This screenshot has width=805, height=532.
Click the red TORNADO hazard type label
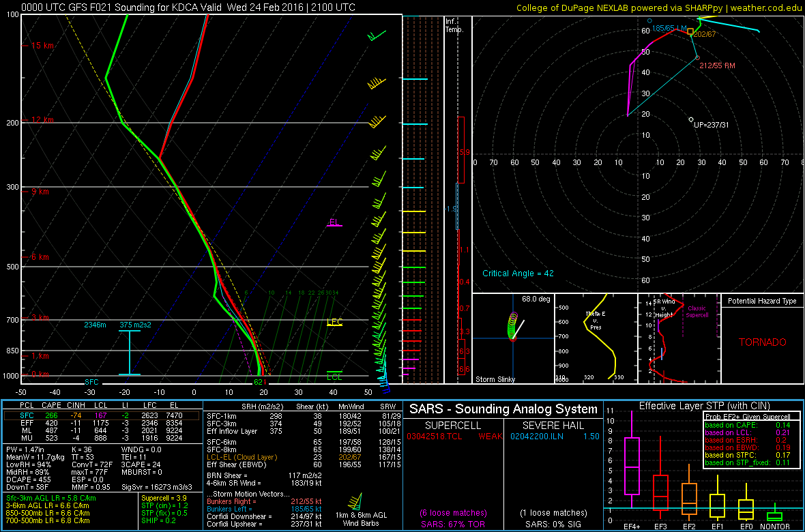tap(762, 342)
